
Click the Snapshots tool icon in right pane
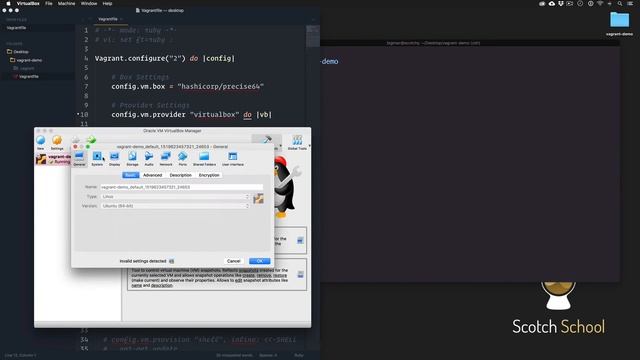pyautogui.click(x=300, y=274)
